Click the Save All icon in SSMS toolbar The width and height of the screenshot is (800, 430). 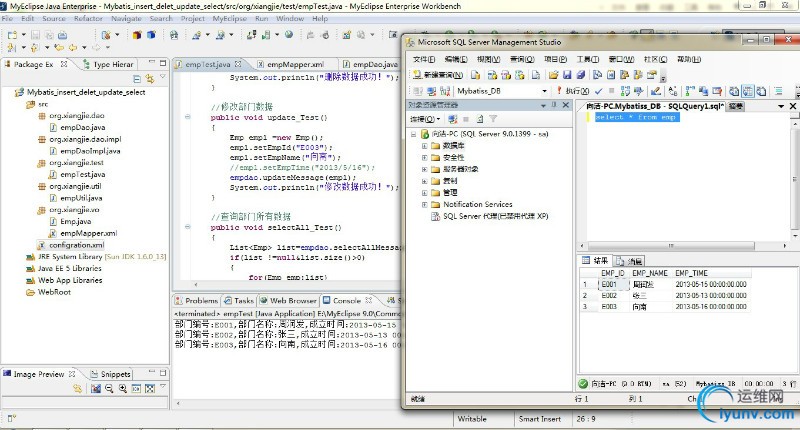581,75
